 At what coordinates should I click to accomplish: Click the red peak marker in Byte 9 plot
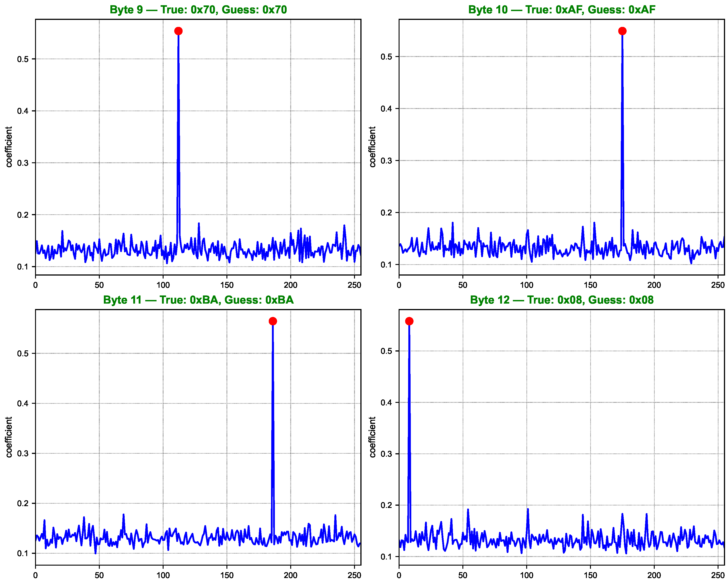click(178, 31)
